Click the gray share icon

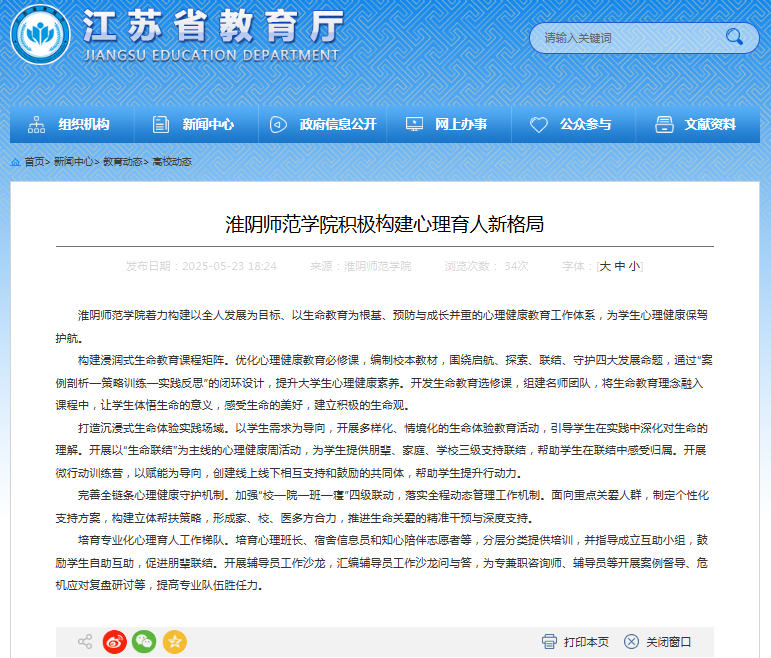tap(85, 642)
